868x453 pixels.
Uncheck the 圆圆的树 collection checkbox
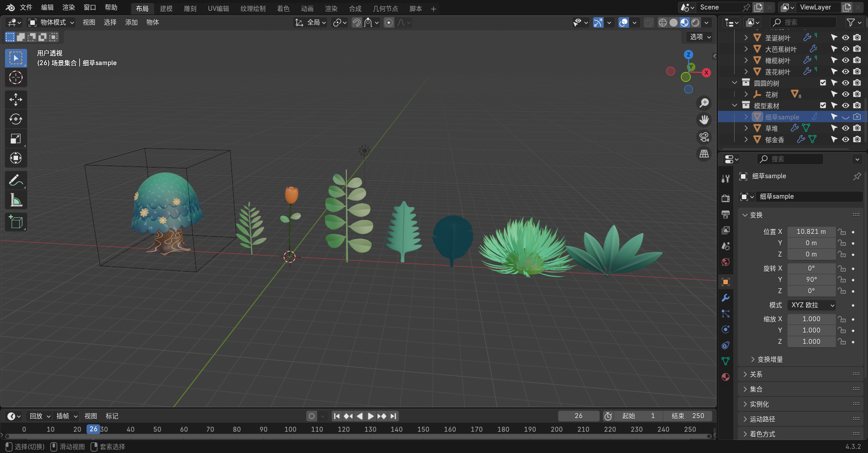click(x=823, y=83)
